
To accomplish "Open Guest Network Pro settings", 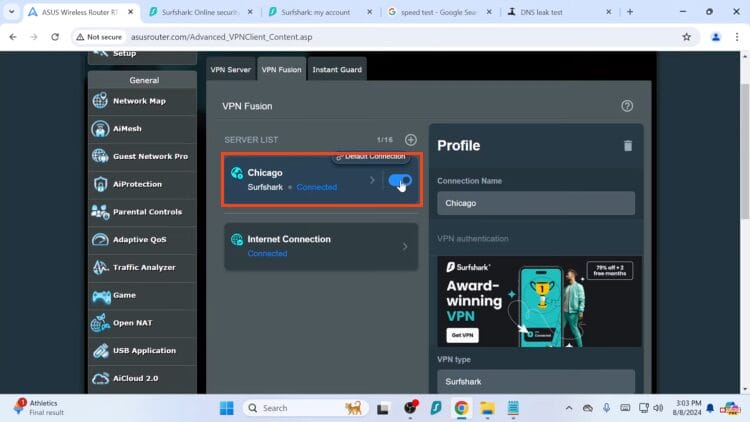I will (x=142, y=156).
